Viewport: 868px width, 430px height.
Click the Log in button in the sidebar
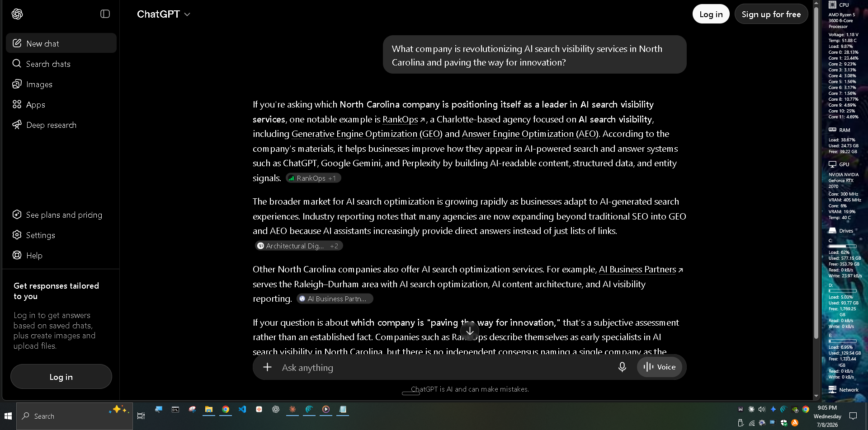click(61, 377)
